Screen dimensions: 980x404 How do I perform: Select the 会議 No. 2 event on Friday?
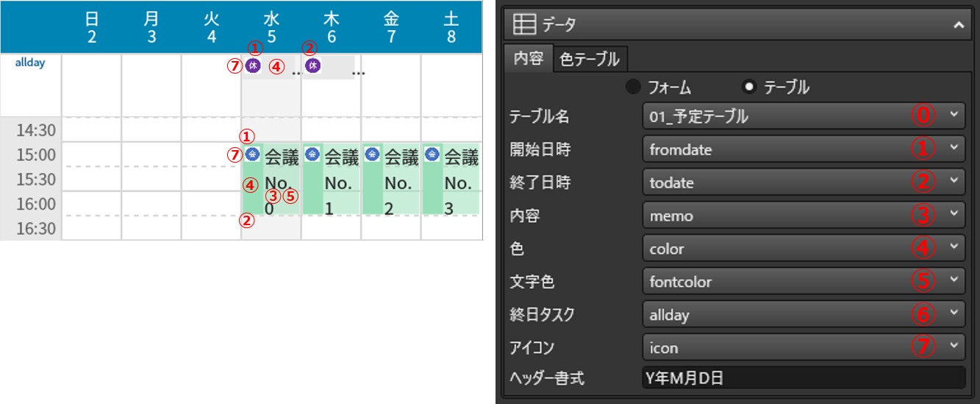(x=398, y=179)
